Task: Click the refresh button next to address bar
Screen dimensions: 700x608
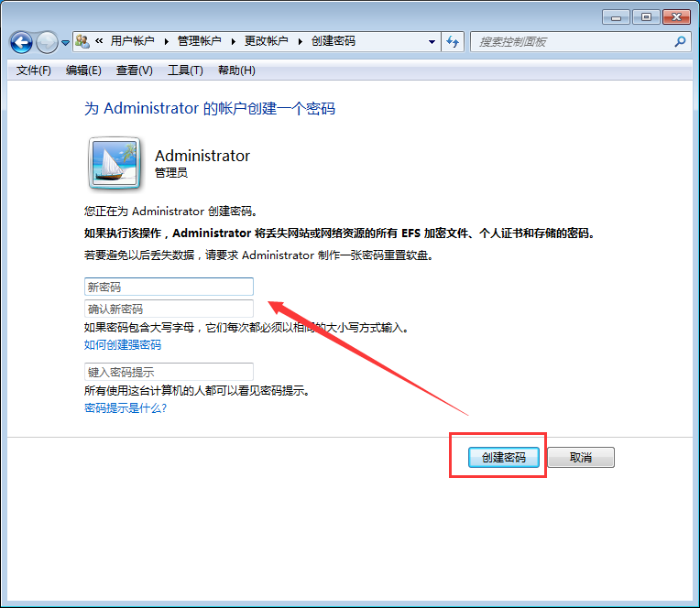Action: tap(453, 41)
